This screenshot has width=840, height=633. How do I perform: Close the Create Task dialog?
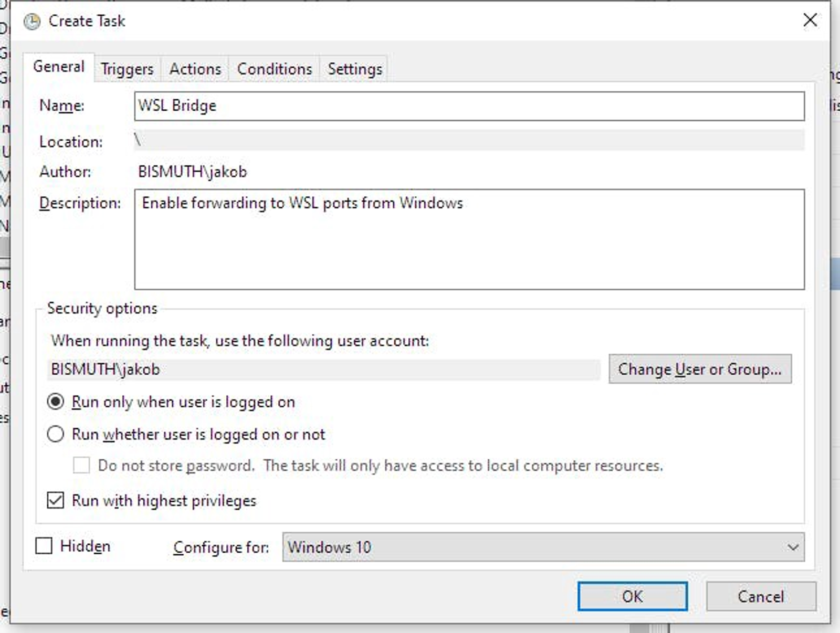pyautogui.click(x=810, y=20)
